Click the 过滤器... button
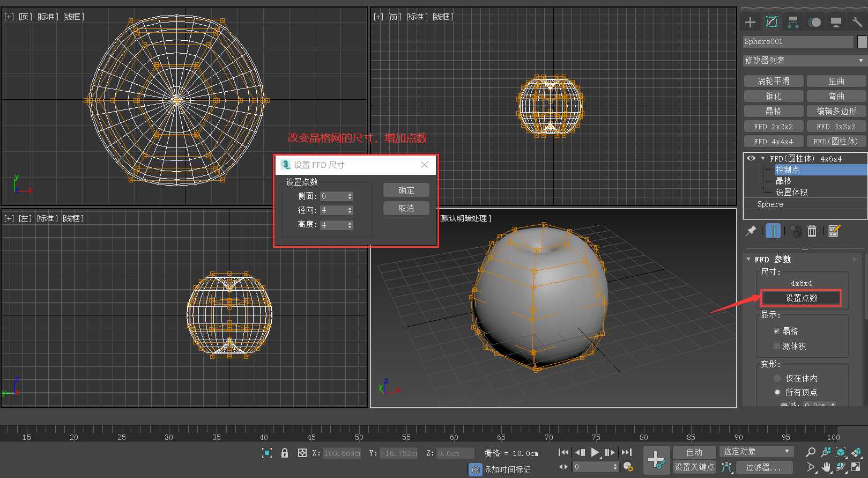 click(x=763, y=467)
